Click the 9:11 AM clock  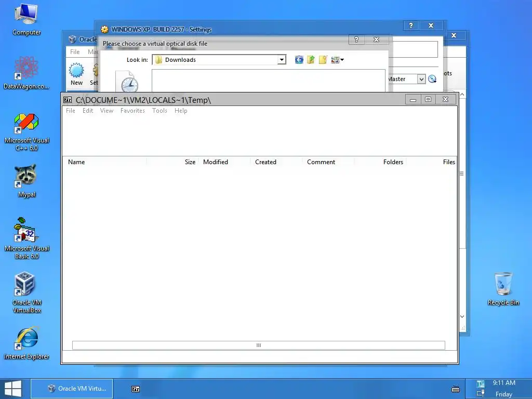coord(504,383)
